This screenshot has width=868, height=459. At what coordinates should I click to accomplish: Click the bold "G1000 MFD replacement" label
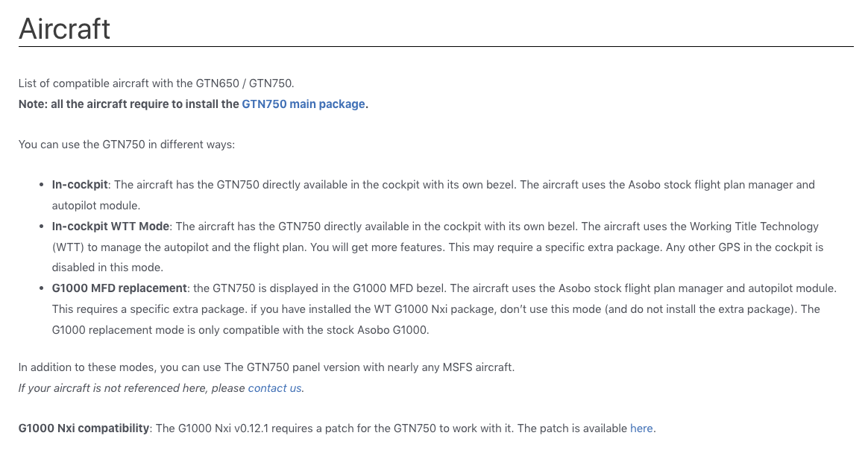tap(119, 288)
